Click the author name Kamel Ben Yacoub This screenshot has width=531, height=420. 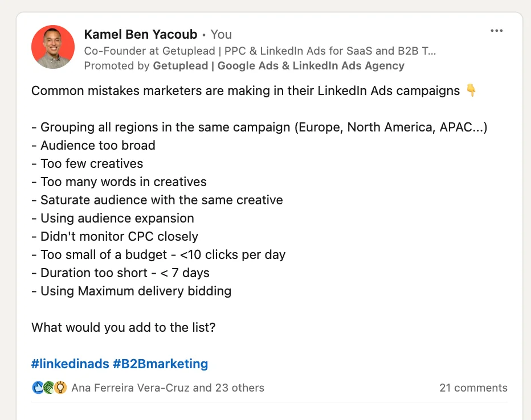click(x=140, y=35)
